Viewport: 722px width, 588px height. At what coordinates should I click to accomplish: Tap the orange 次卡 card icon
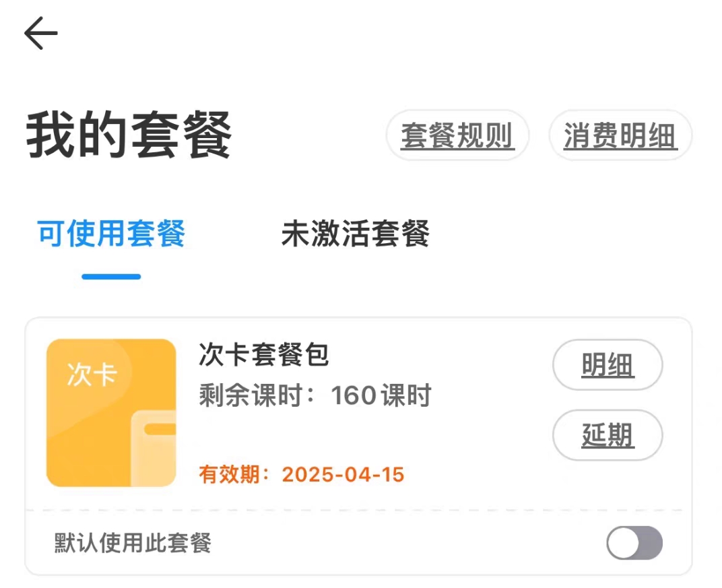tap(111, 413)
